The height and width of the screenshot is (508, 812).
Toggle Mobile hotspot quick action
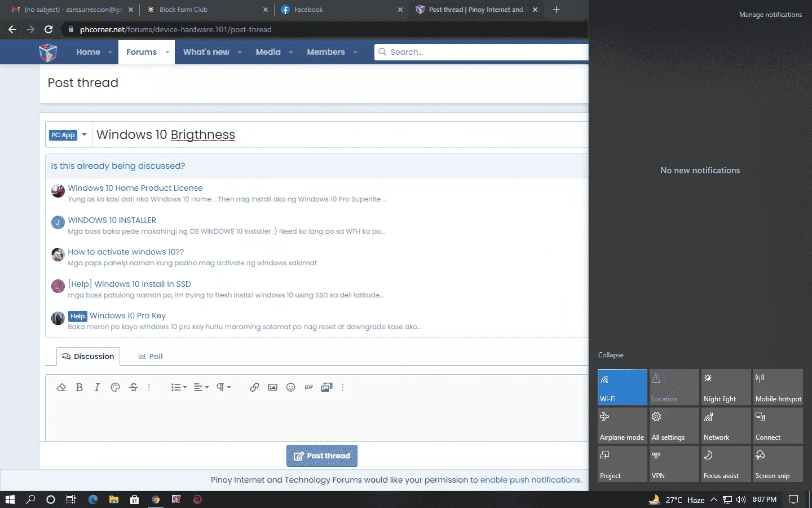click(778, 387)
